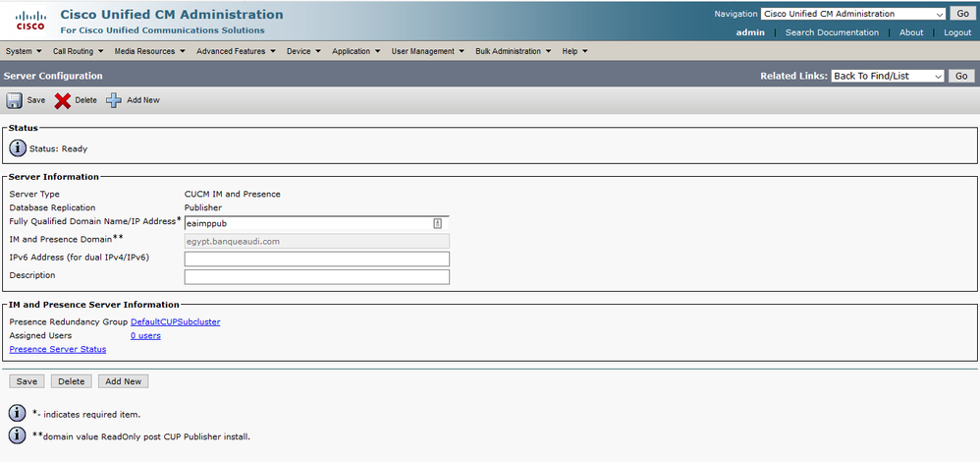Viewport: 980px width, 462px height.
Task: Click the Assigned Users label
Action: (40, 335)
